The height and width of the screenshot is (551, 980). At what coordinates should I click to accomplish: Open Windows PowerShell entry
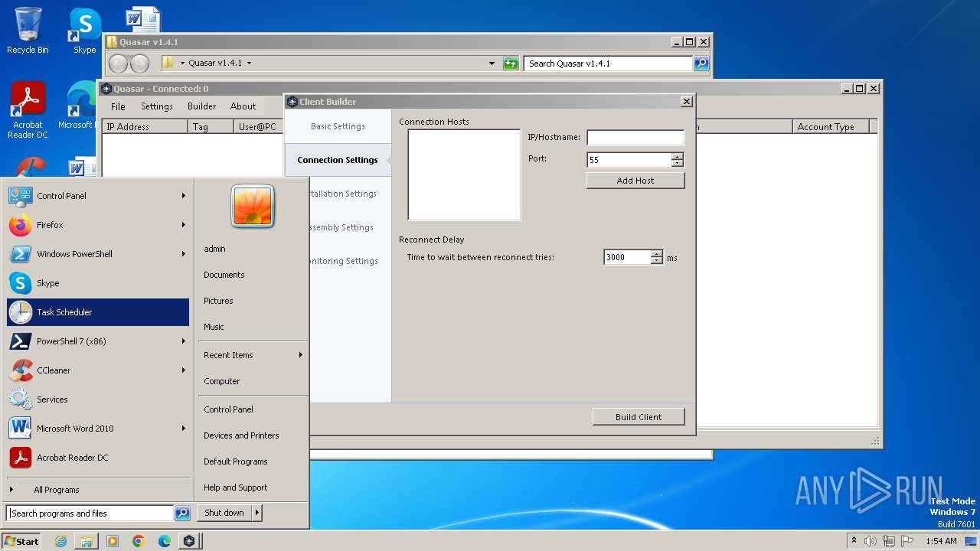(x=97, y=254)
